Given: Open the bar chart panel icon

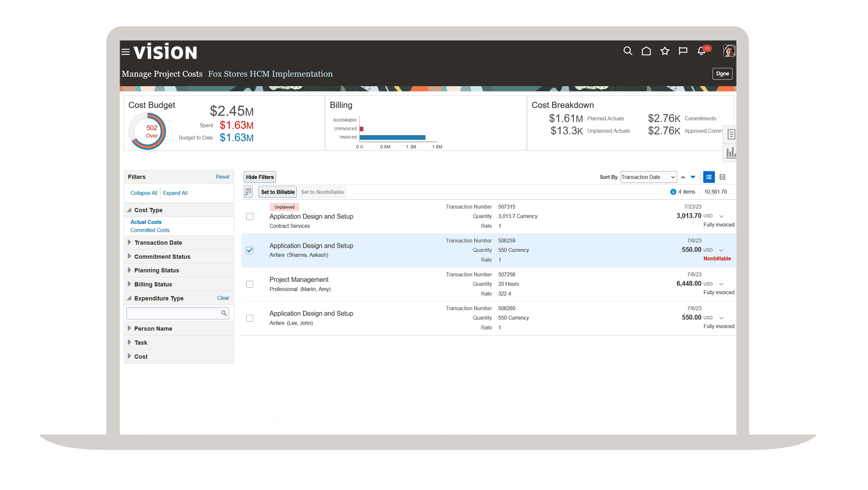Looking at the screenshot, I should click(x=731, y=153).
